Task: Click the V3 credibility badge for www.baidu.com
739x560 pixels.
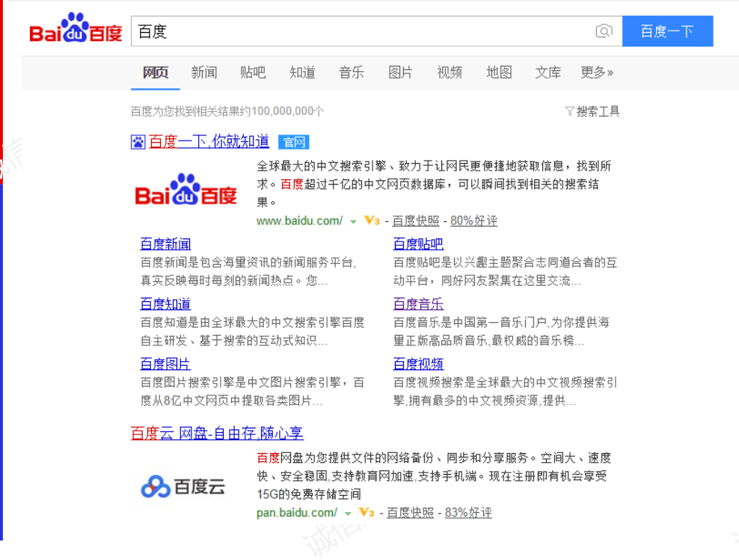Action: (372, 221)
